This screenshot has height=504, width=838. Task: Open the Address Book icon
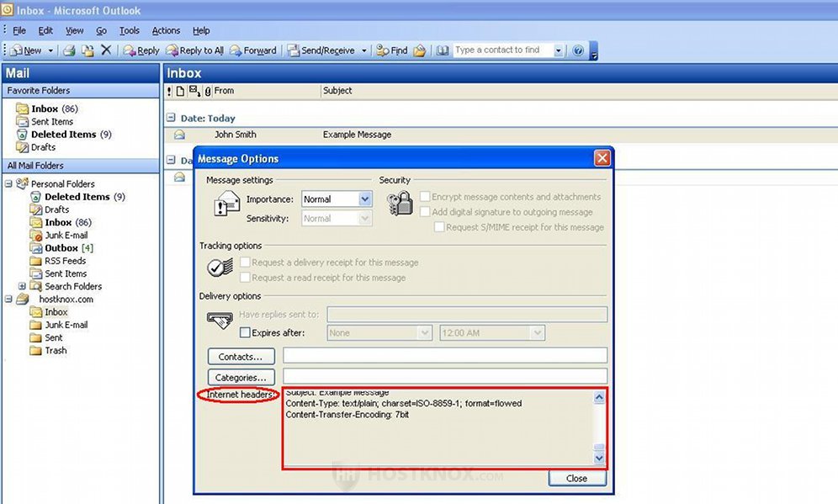[442, 50]
